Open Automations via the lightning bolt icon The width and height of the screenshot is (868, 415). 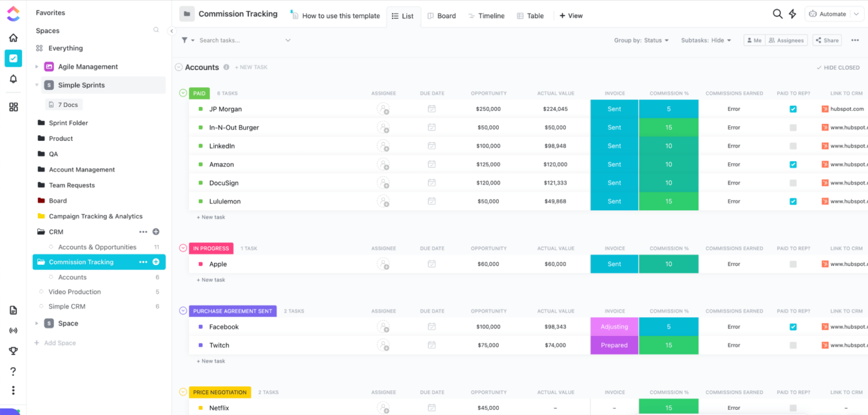pos(792,14)
